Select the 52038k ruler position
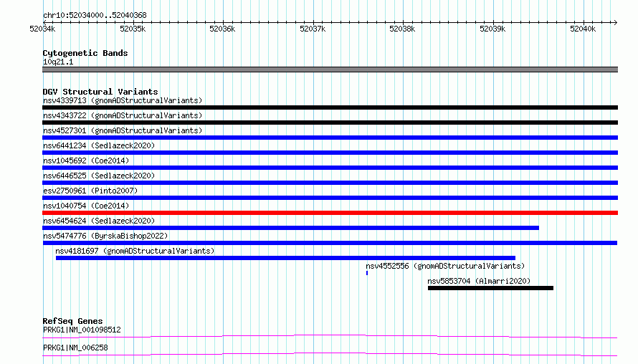The height and width of the screenshot is (364, 638). click(402, 29)
